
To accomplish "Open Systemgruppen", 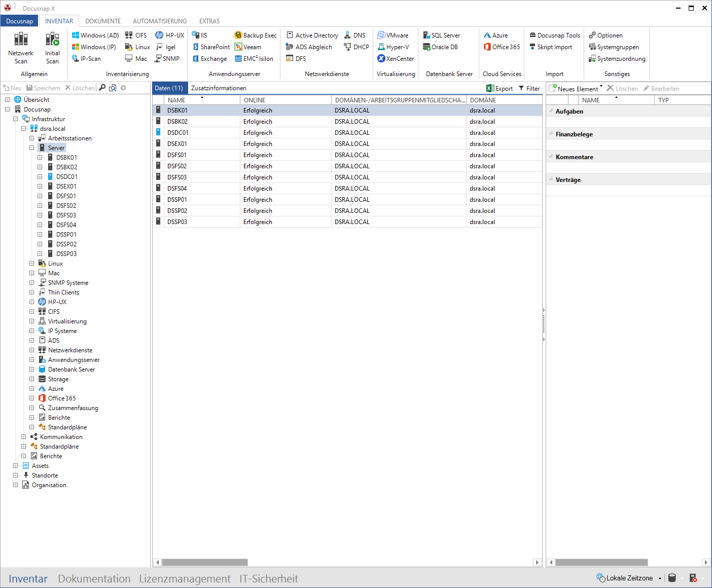I will coord(614,47).
